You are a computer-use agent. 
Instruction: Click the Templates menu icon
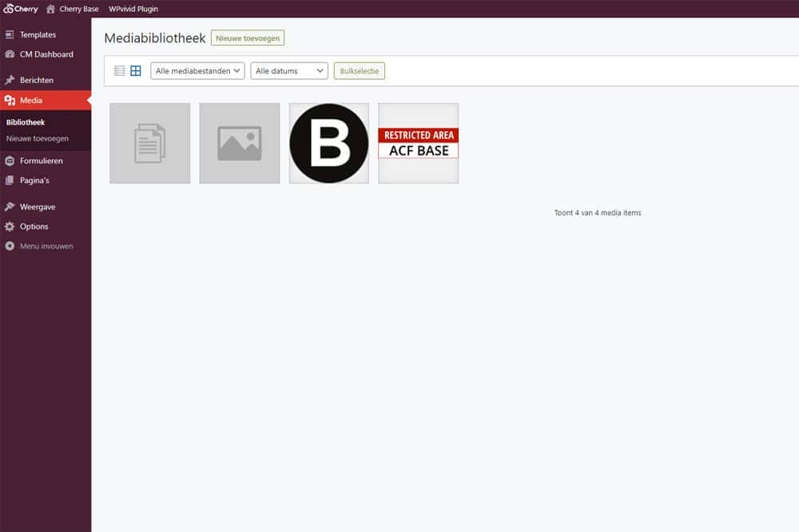click(10, 35)
